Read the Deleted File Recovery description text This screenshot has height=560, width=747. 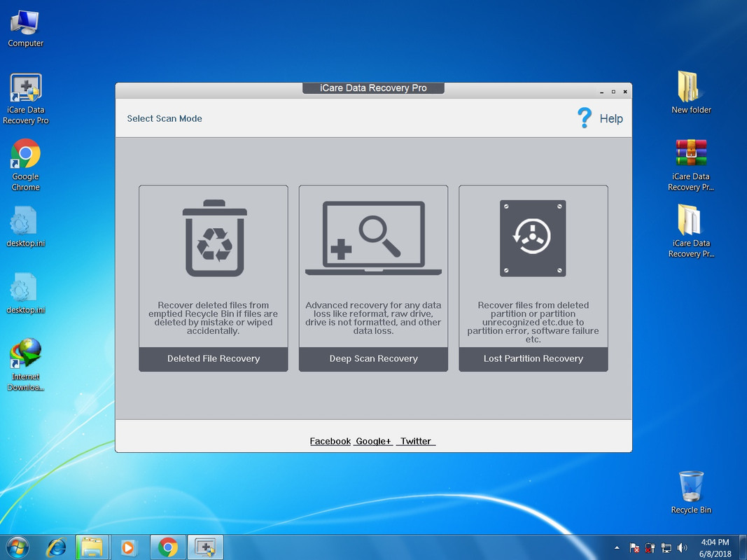click(213, 318)
